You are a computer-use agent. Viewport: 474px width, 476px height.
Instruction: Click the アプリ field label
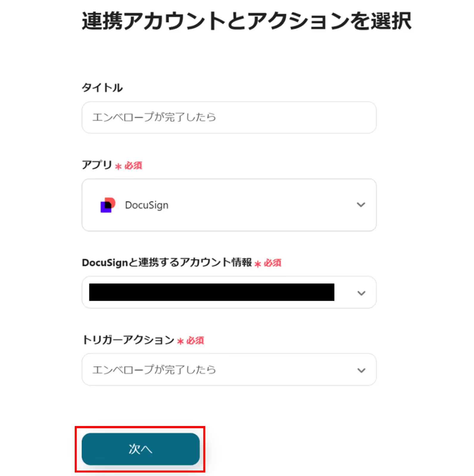(97, 165)
